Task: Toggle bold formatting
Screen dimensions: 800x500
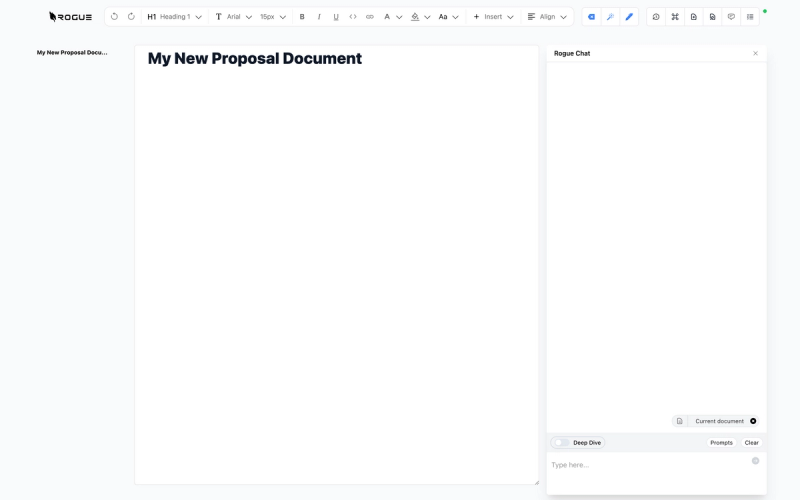Action: 302,17
